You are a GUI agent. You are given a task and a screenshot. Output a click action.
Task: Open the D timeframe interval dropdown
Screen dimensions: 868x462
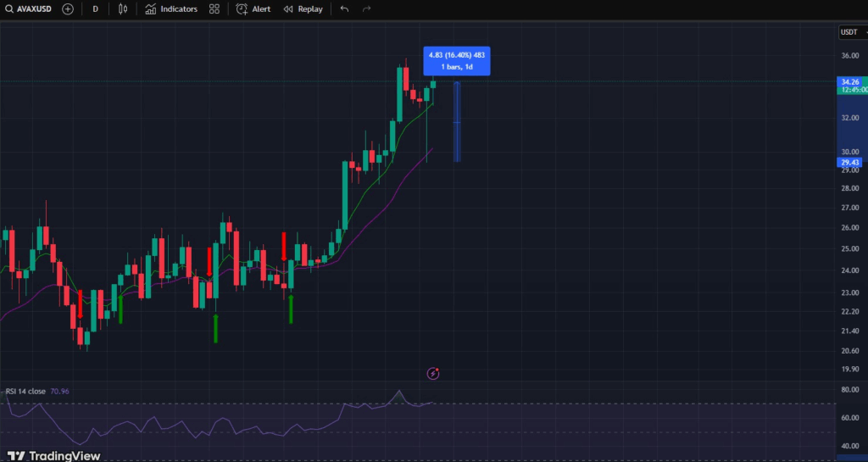(x=95, y=8)
